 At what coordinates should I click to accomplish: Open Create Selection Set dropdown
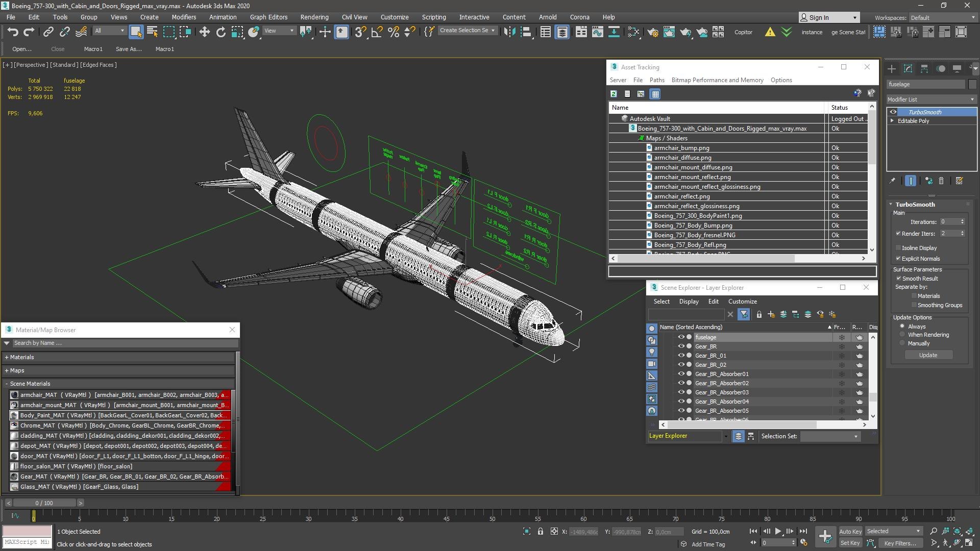tap(467, 31)
